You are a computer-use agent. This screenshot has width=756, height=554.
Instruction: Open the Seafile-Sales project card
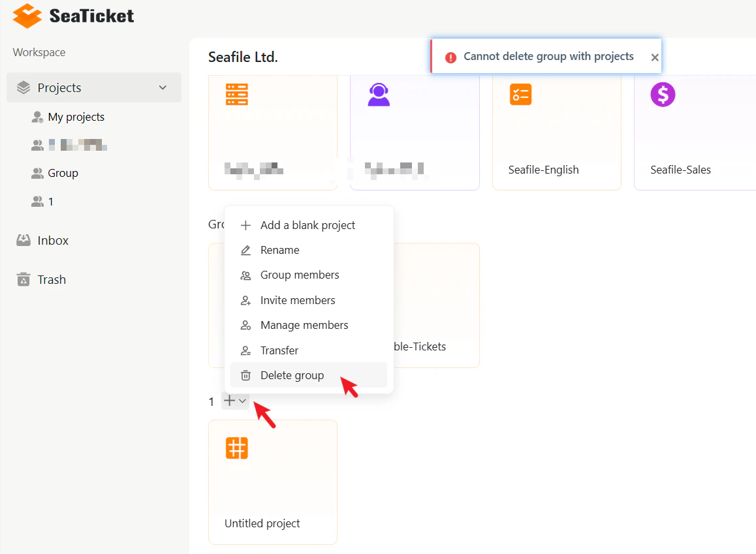(695, 133)
